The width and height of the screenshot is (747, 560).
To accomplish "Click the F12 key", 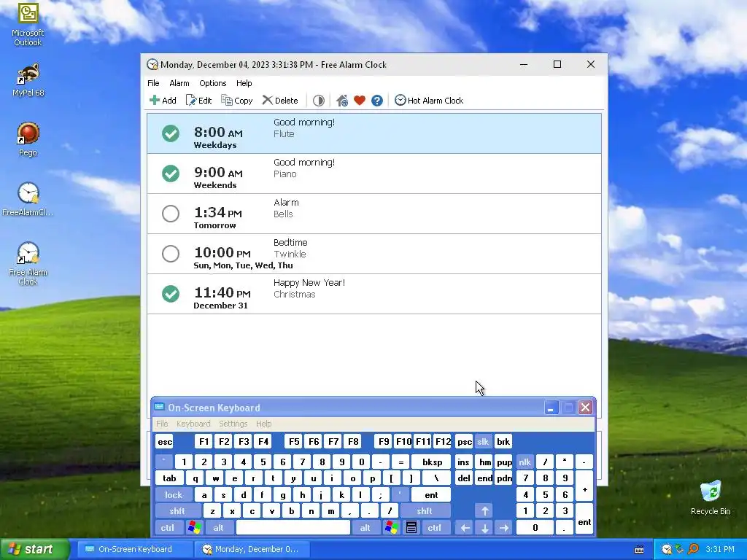I will (x=443, y=442).
